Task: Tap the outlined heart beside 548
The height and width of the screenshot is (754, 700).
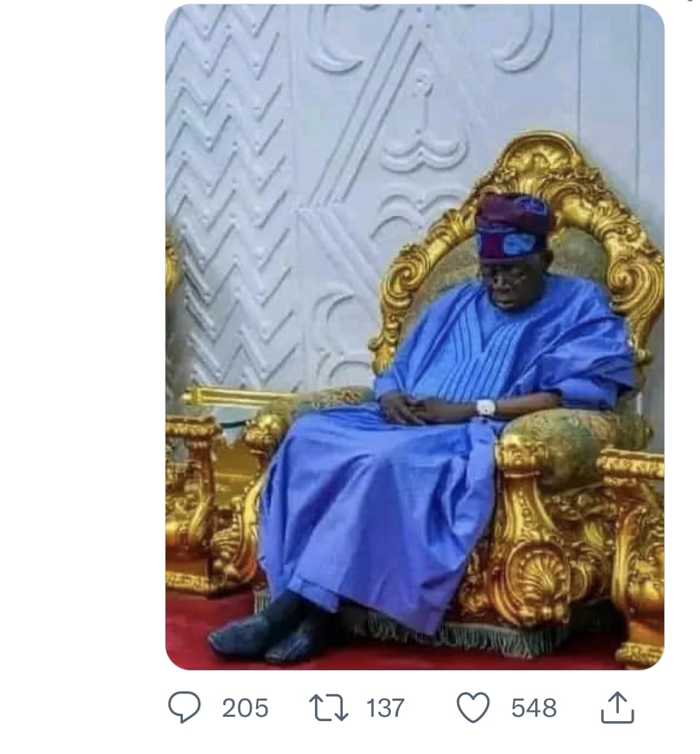Action: (x=473, y=707)
